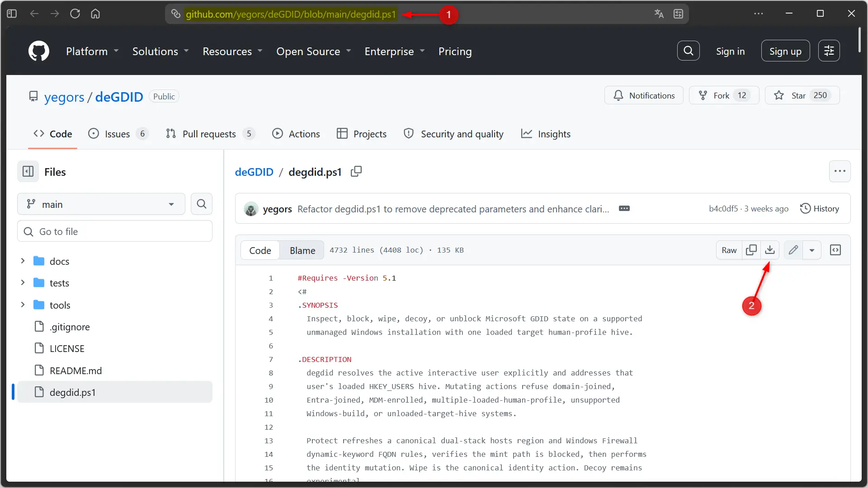The width and height of the screenshot is (868, 488).
Task: Switch to the Blame view toggle
Action: [302, 250]
